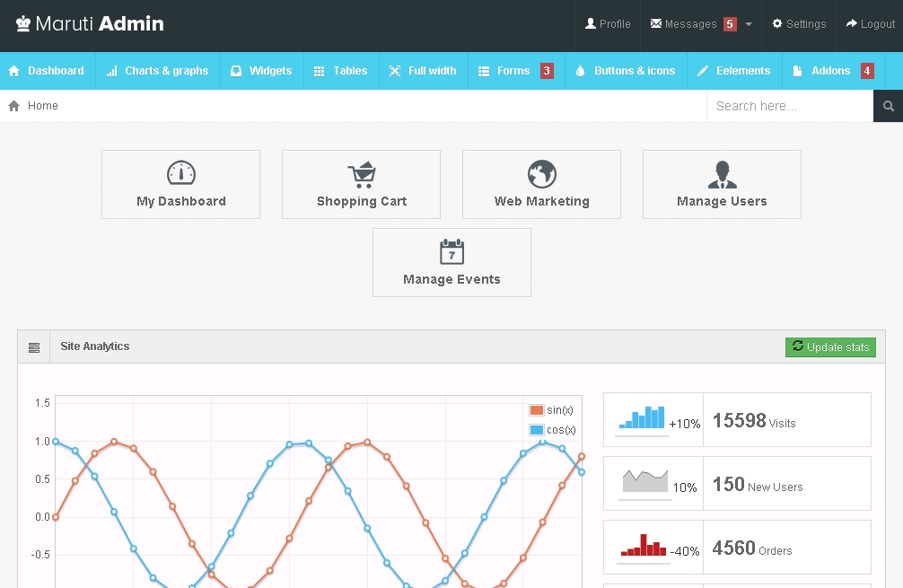Viewport: 903px width, 588px height.
Task: Open Manage Events calendar tile
Action: (x=451, y=262)
